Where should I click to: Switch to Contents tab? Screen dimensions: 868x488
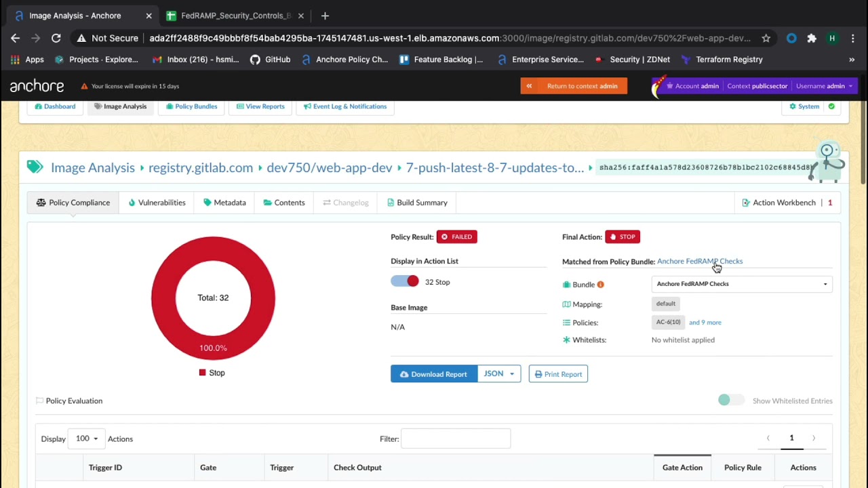tap(284, 203)
